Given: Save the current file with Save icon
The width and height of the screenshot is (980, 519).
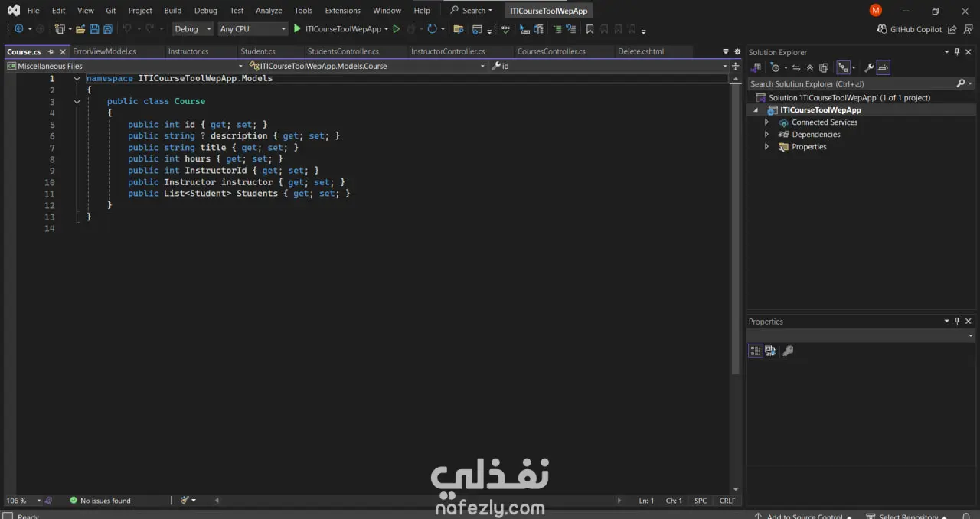Looking at the screenshot, I should [x=94, y=29].
